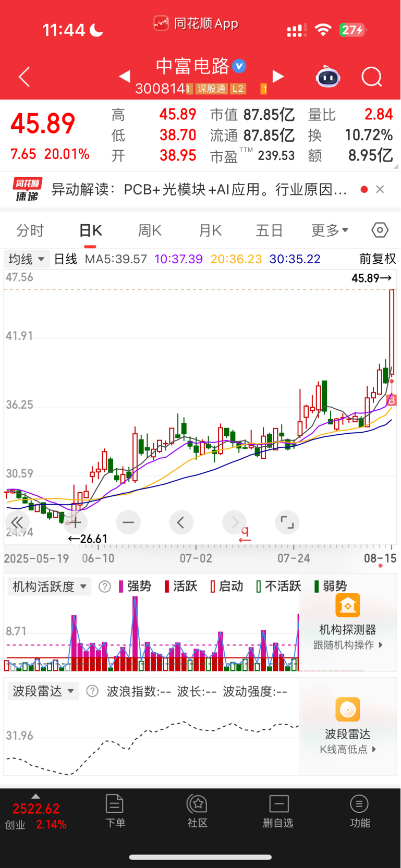The image size is (401, 868).
Task: Go back with the left chevron
Action: point(24,77)
